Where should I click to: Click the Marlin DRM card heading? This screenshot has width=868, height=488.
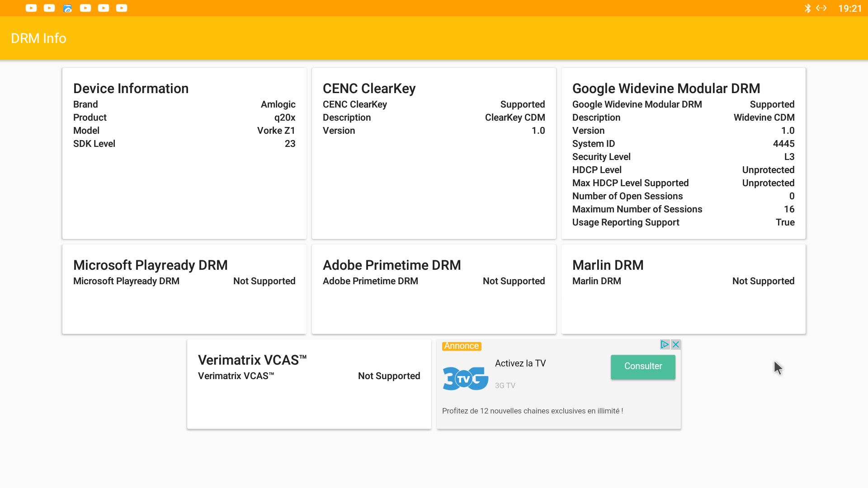tap(608, 265)
